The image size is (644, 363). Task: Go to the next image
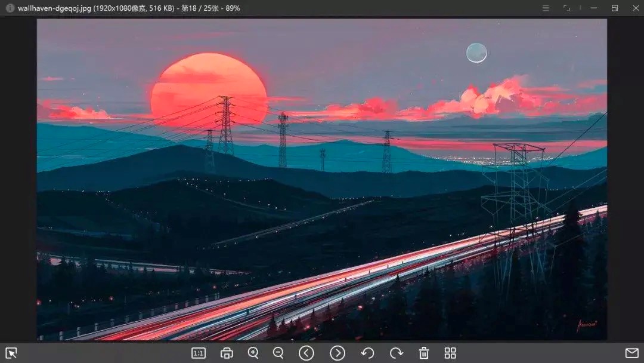(x=338, y=353)
